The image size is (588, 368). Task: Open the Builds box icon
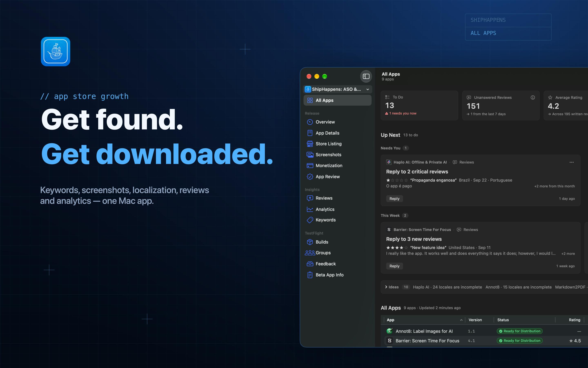[x=310, y=242]
